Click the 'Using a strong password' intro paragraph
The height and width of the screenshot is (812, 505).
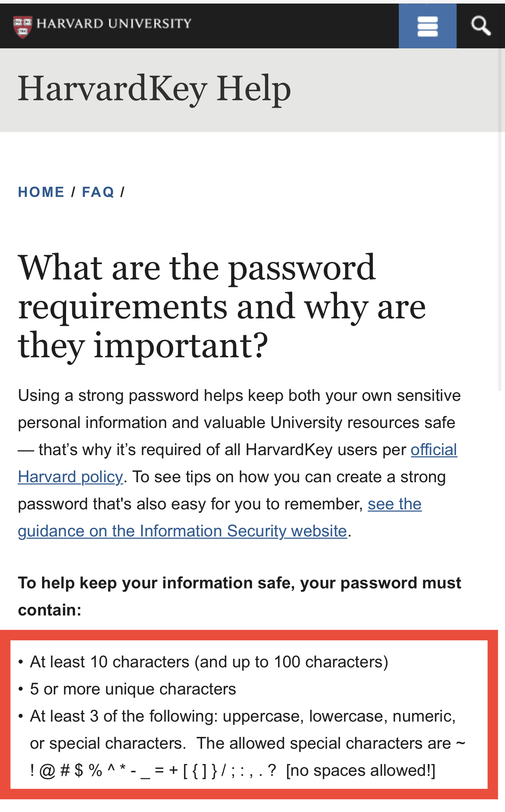pos(239,463)
